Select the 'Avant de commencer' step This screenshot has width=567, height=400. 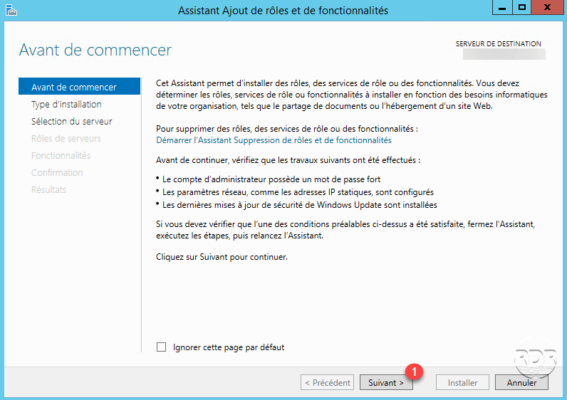coord(79,87)
